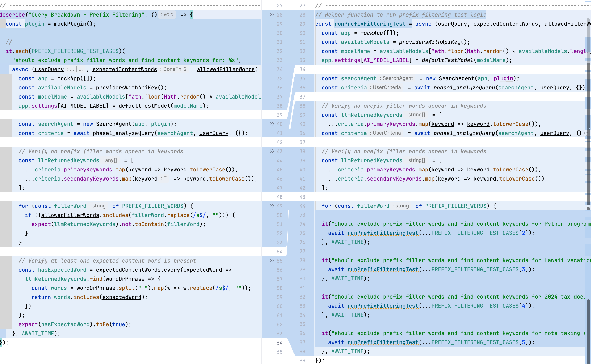Click the right pane line number 34
591x364 pixels.
(x=302, y=69)
